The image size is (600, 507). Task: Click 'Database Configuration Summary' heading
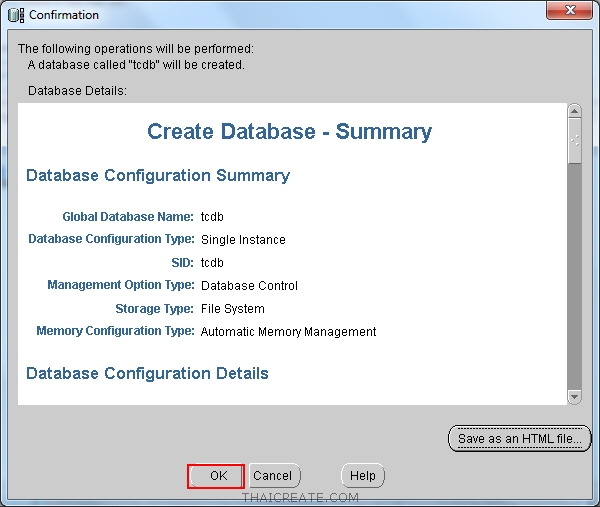(x=158, y=176)
